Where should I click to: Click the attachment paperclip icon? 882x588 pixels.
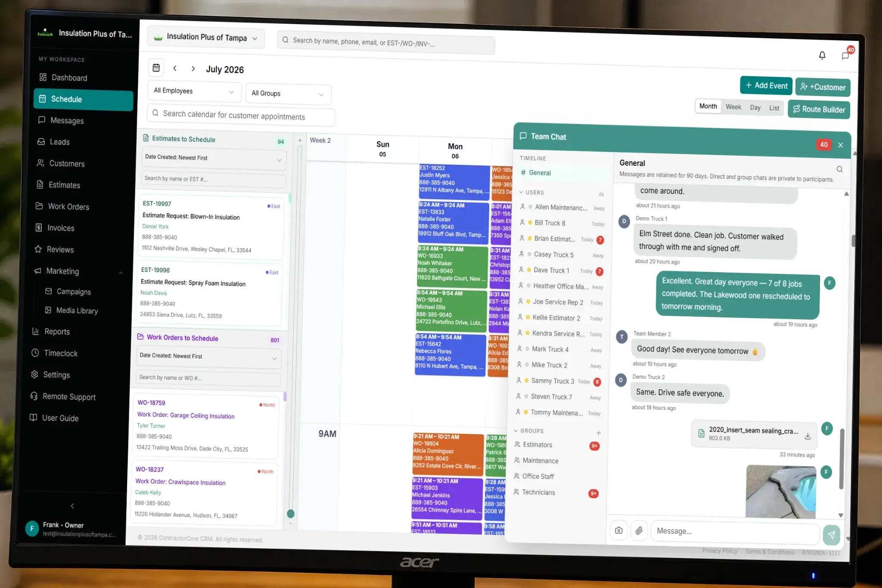[x=639, y=531]
